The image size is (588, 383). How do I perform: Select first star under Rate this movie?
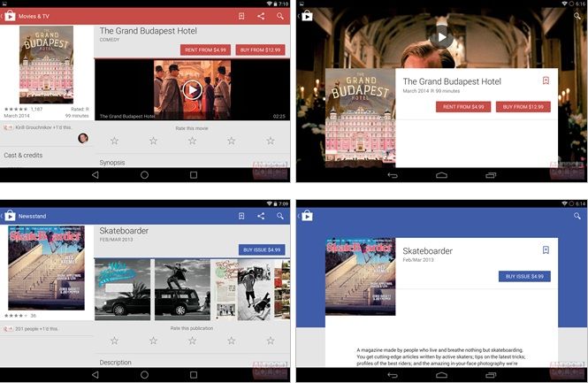(114, 141)
